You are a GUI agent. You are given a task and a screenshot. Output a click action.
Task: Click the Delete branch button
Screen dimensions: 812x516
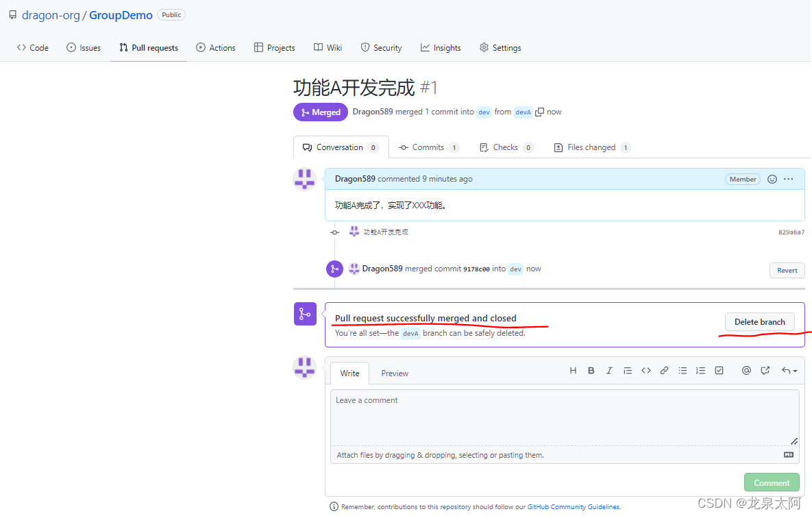pyautogui.click(x=760, y=321)
